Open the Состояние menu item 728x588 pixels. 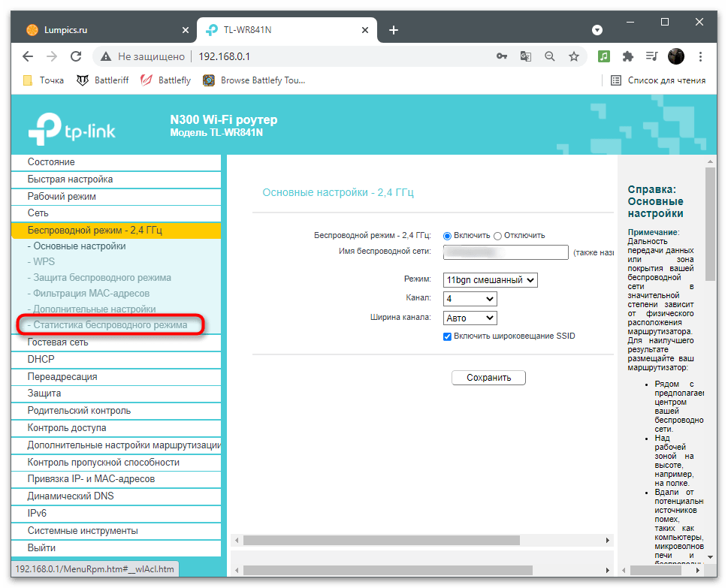tap(116, 162)
